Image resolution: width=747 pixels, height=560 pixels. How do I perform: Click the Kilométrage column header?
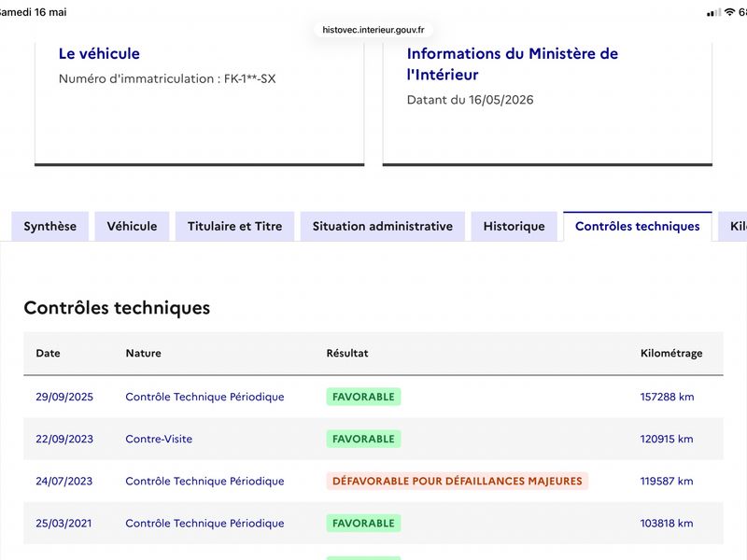(x=671, y=354)
